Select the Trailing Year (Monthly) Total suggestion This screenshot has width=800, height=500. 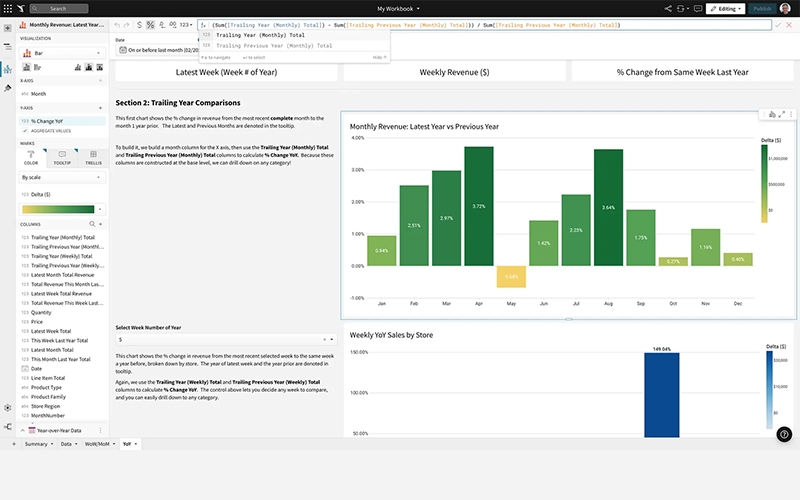[x=260, y=35]
